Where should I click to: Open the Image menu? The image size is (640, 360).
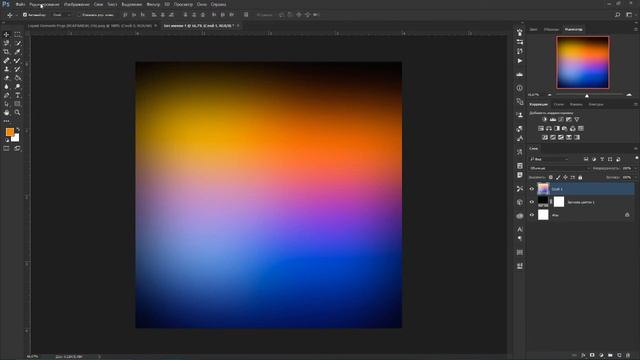coord(76,4)
